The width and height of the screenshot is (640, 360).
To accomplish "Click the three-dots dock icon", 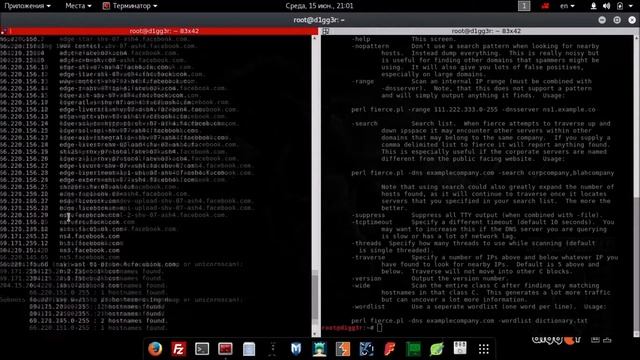I will pyautogui.click(x=273, y=349).
